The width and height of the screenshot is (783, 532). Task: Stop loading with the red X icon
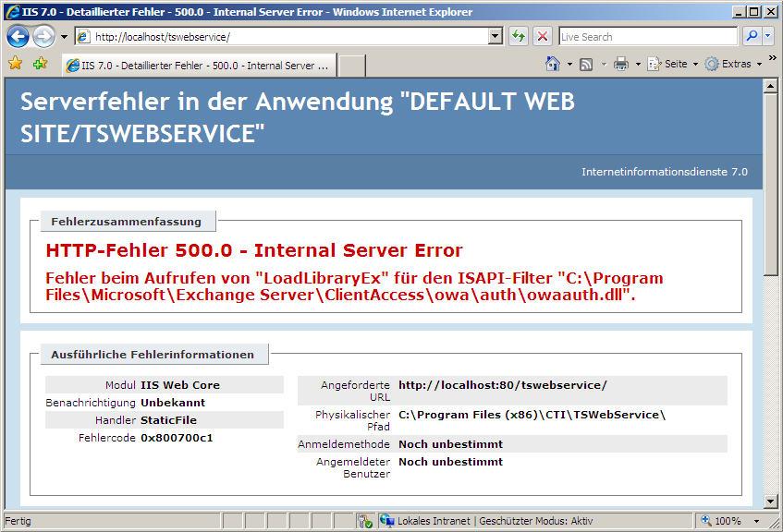(543, 37)
